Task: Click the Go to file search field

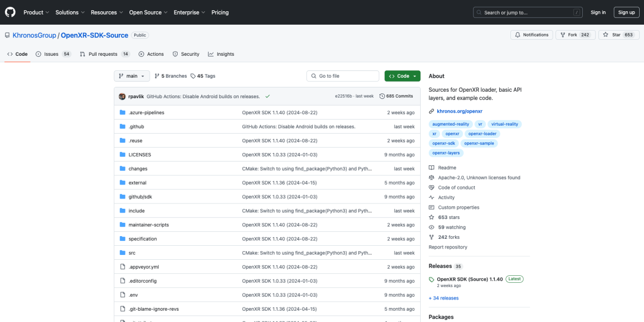Action: click(x=342, y=76)
